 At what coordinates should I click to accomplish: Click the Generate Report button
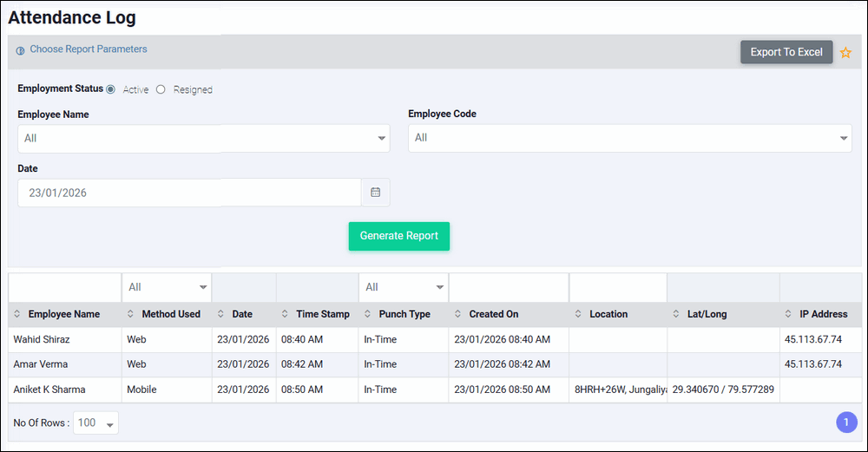(399, 236)
